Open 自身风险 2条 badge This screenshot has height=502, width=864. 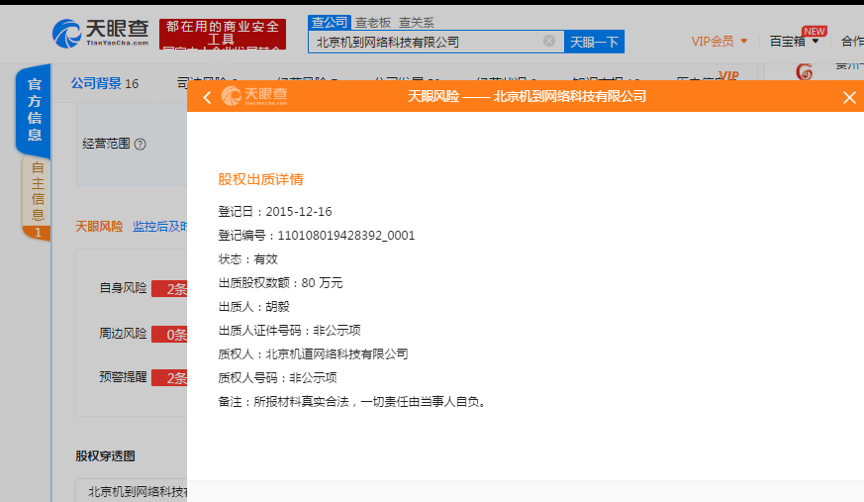169,289
